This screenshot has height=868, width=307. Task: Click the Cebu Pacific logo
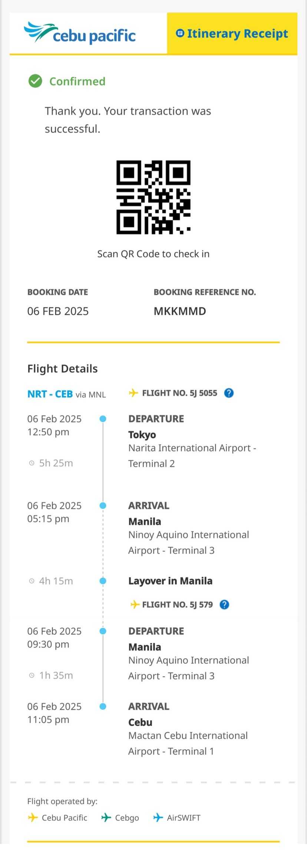(80, 33)
